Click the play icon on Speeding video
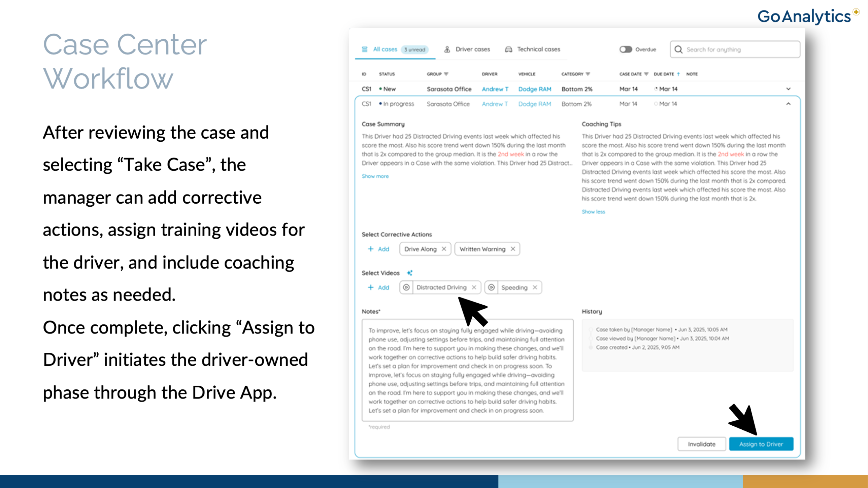868x488 pixels. pos(491,287)
